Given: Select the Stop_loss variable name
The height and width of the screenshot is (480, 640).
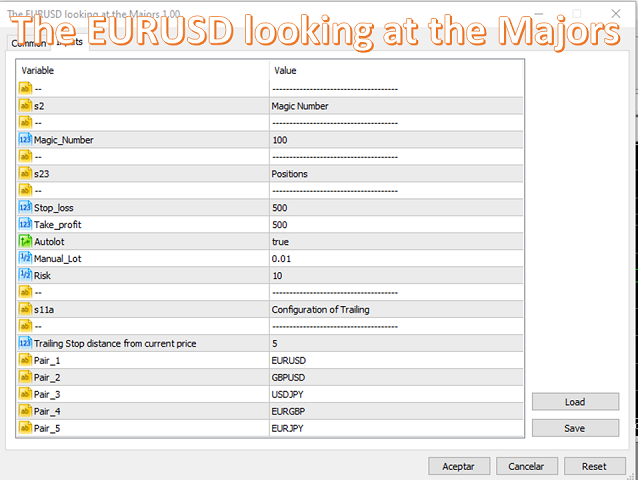Looking at the screenshot, I should click(54, 208).
